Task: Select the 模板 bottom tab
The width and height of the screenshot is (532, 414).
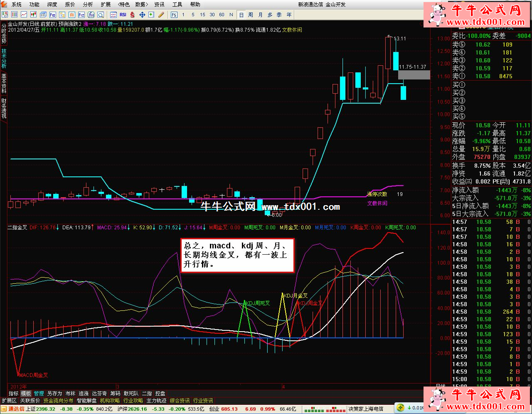Action: (x=26, y=393)
